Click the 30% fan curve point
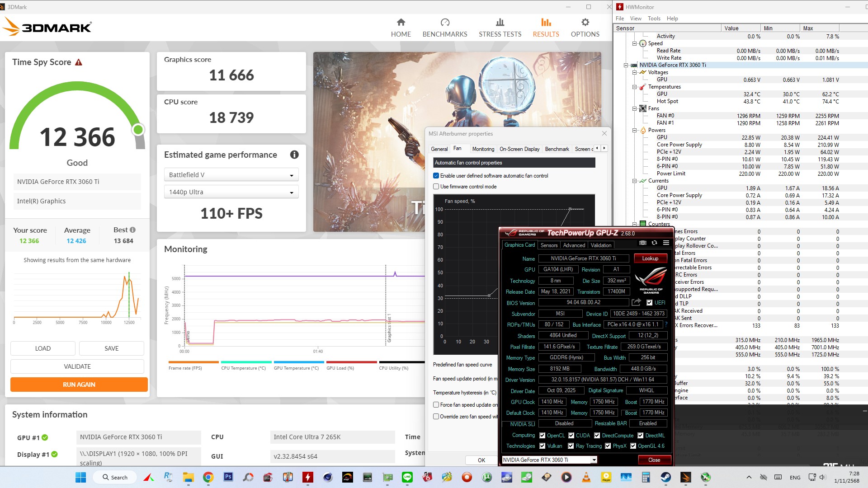 pyautogui.click(x=489, y=296)
